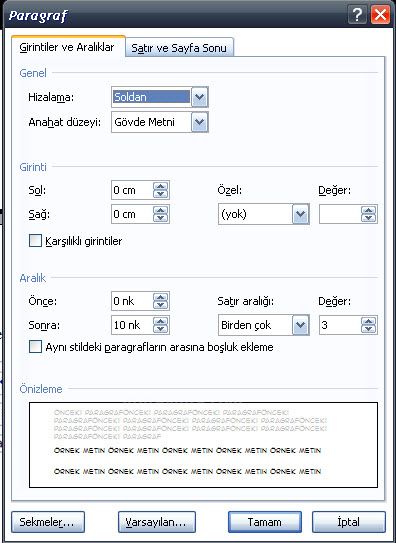Click the Önizleme preview box

pos(204,445)
